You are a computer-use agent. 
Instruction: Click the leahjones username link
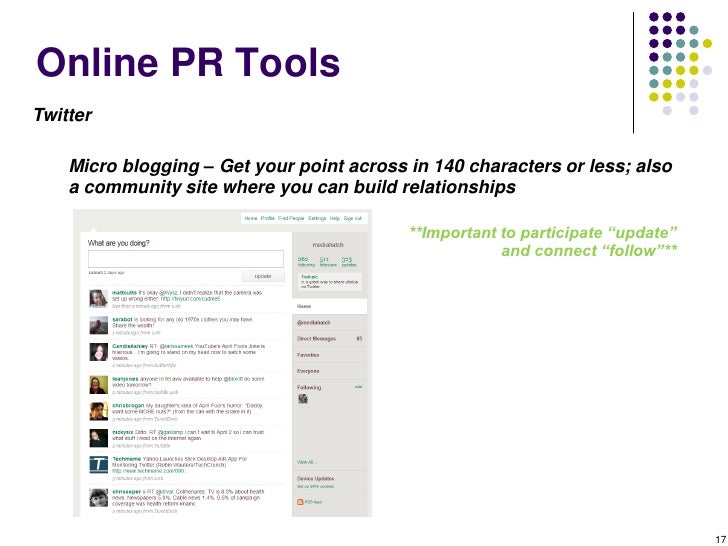coord(125,379)
